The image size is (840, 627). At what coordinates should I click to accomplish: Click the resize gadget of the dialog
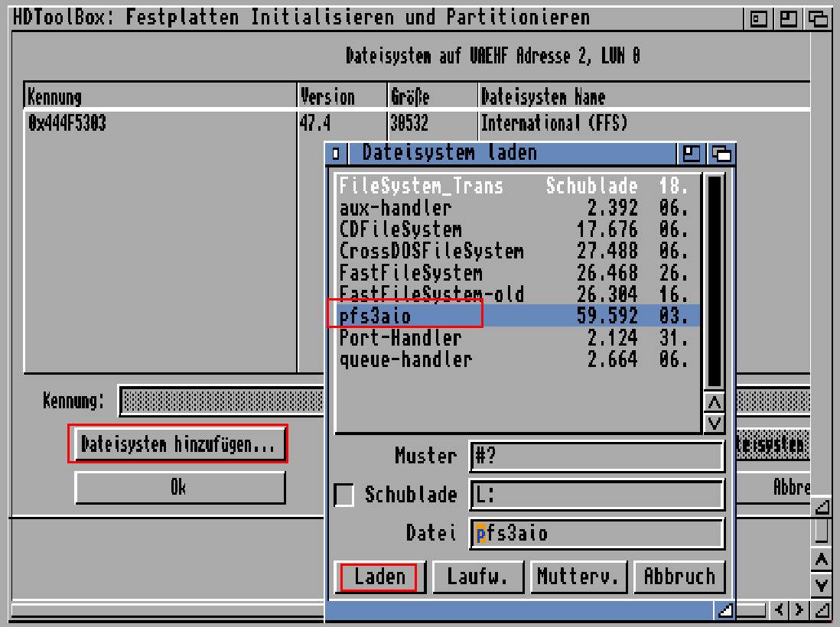click(725, 610)
